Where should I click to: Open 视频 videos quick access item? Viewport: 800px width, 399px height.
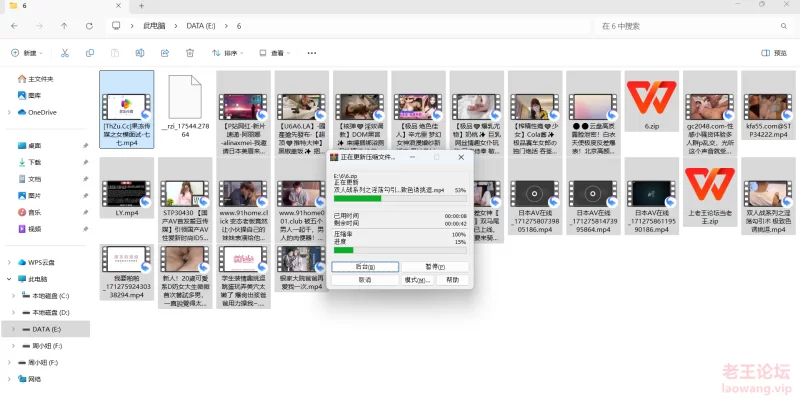[30, 229]
